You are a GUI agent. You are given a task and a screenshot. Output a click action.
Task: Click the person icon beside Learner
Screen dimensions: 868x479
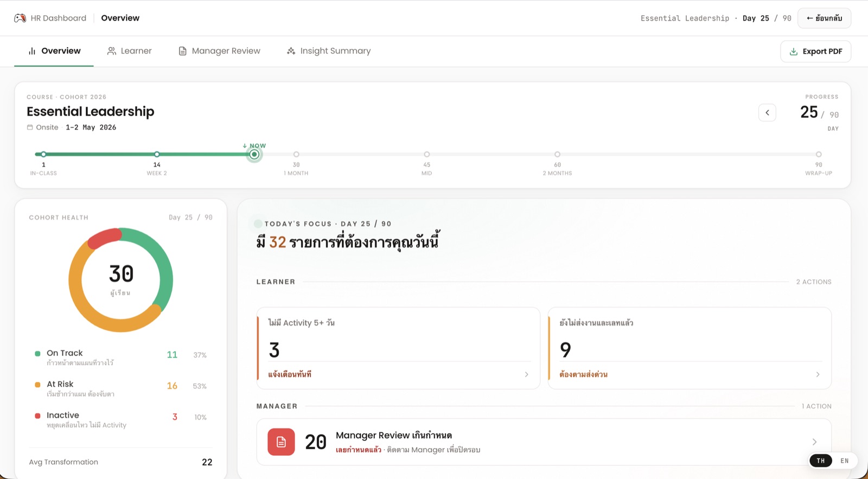point(112,51)
